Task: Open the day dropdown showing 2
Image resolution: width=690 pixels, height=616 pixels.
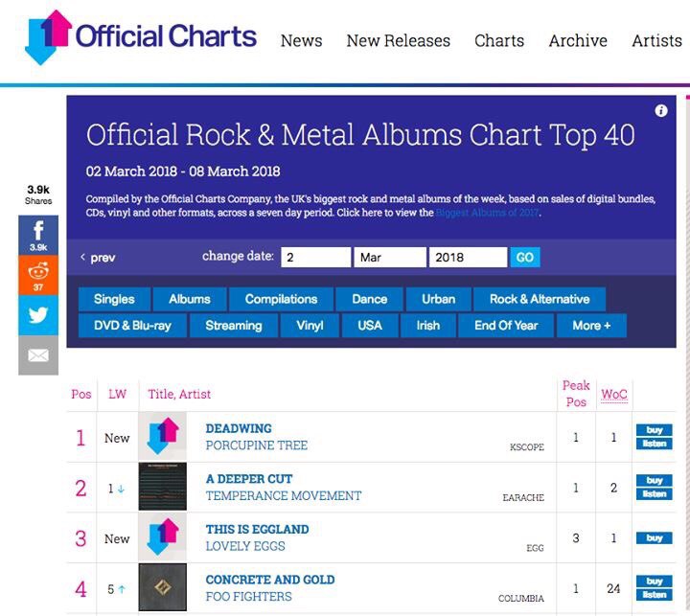Action: pos(315,257)
